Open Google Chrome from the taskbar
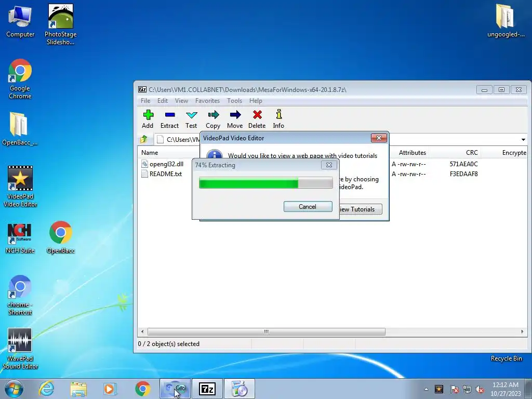This screenshot has height=399, width=532. point(142,389)
